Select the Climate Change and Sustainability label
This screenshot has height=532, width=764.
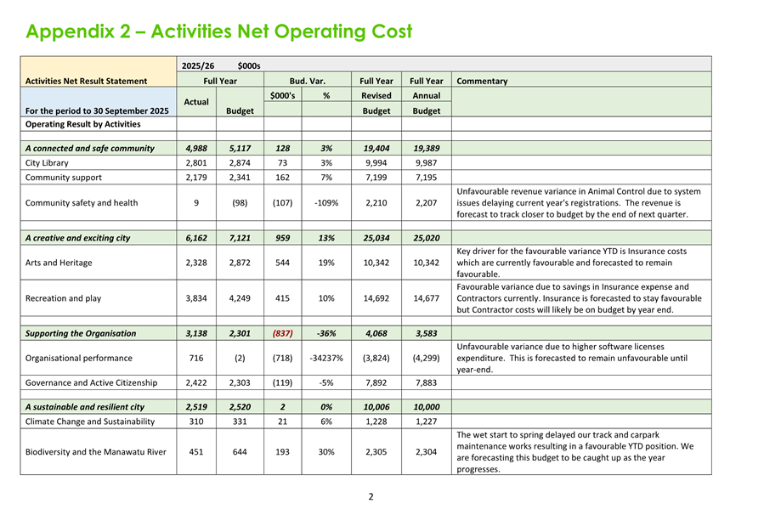(90, 422)
